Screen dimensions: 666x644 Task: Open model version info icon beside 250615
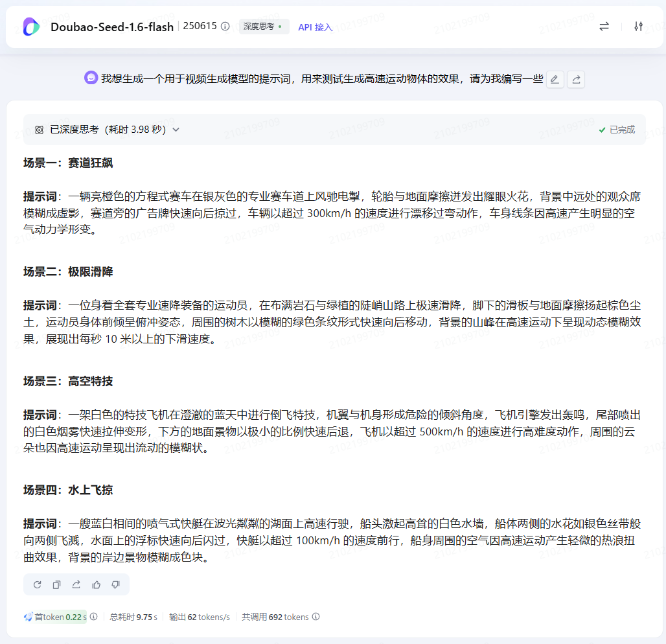click(x=225, y=27)
